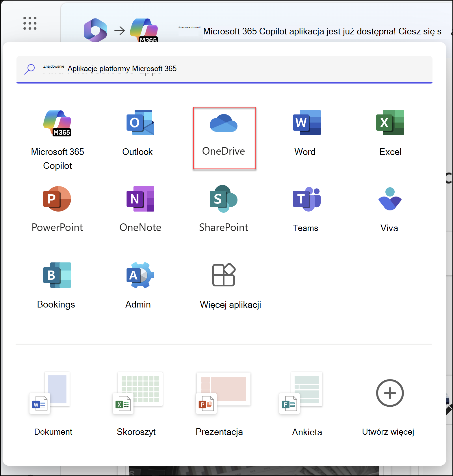The image size is (453, 476).
Task: Launch Teams from the app grid
Action: (x=307, y=209)
